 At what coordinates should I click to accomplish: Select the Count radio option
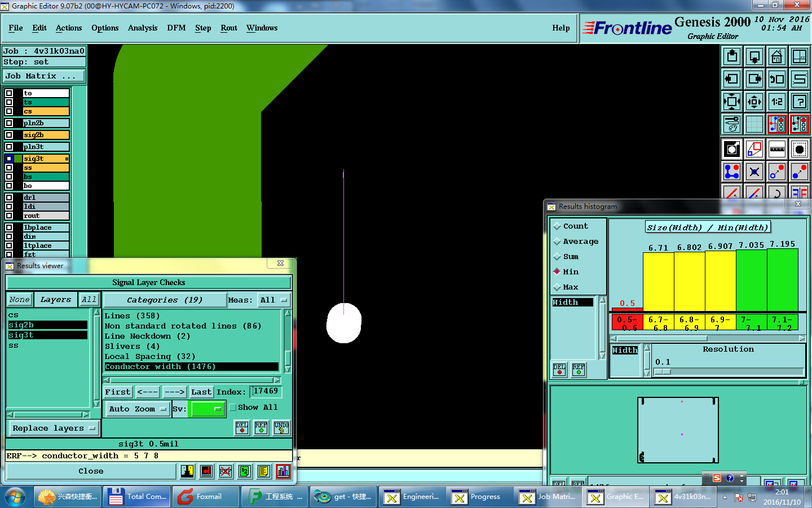[x=557, y=226]
